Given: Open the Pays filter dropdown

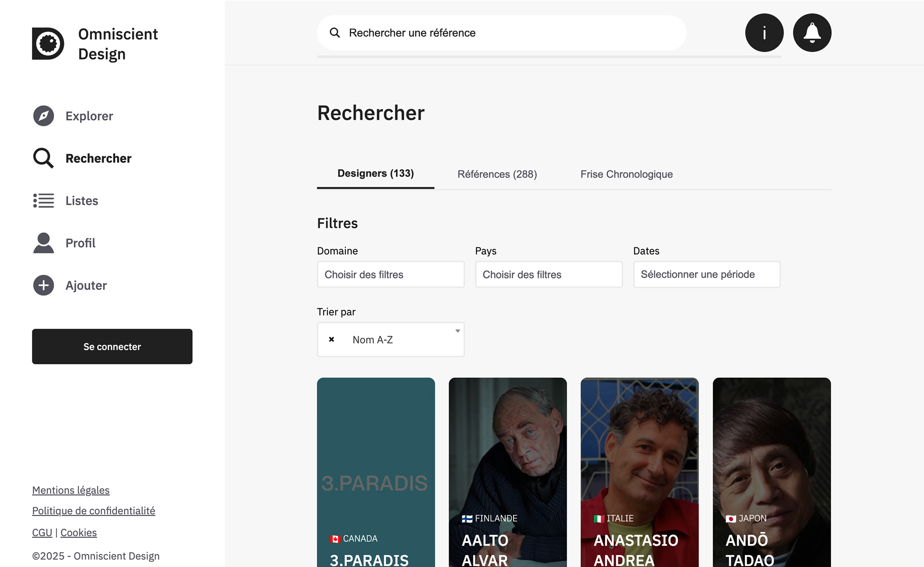Looking at the screenshot, I should pos(549,275).
